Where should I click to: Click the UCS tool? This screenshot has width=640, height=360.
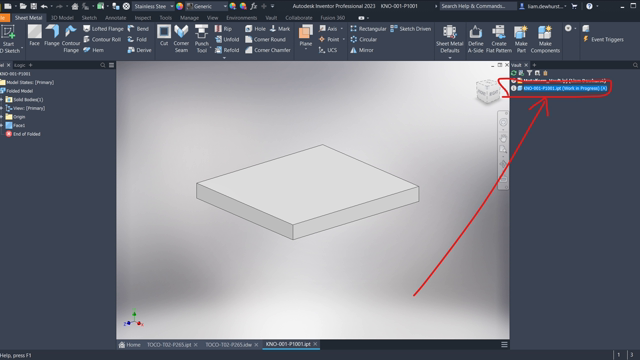[328, 50]
